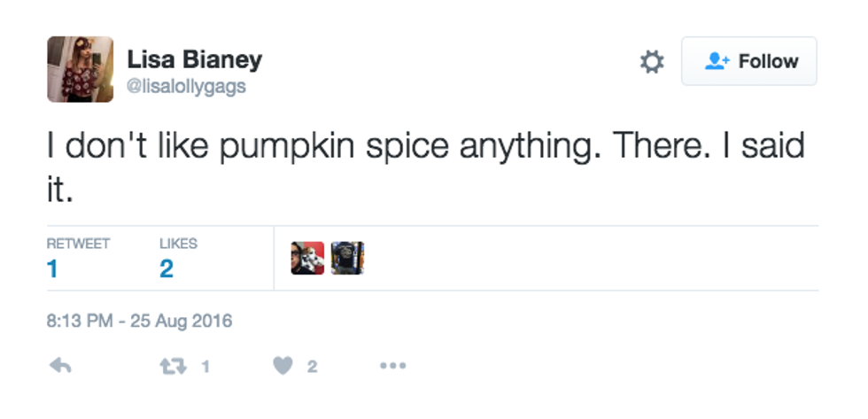
Task: Click the gray count beside the retweet icon
Action: click(x=205, y=366)
